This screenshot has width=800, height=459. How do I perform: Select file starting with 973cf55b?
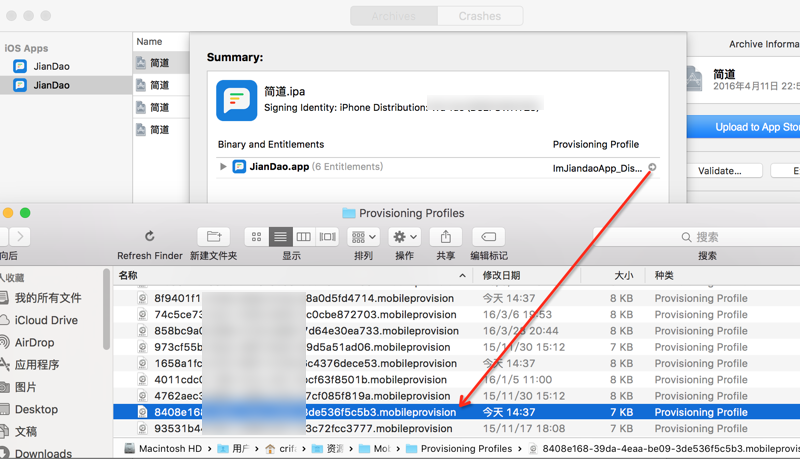[457, 347]
